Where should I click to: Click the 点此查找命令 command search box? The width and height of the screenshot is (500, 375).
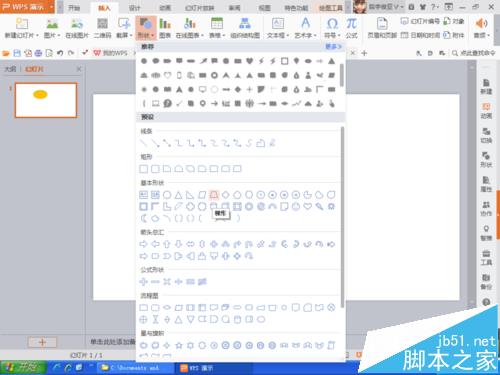tap(474, 53)
